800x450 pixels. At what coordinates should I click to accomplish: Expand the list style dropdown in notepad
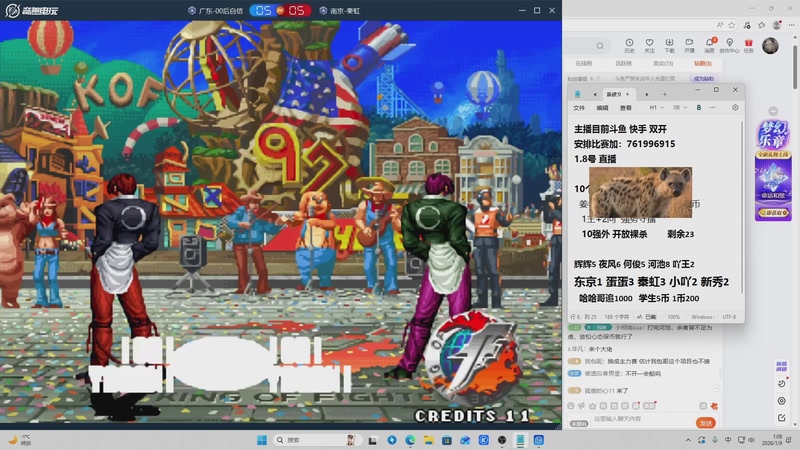[680, 108]
